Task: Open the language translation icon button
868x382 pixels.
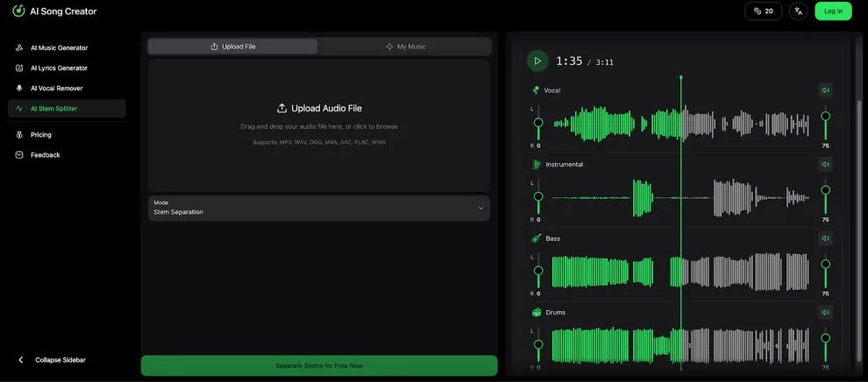Action: (x=798, y=11)
